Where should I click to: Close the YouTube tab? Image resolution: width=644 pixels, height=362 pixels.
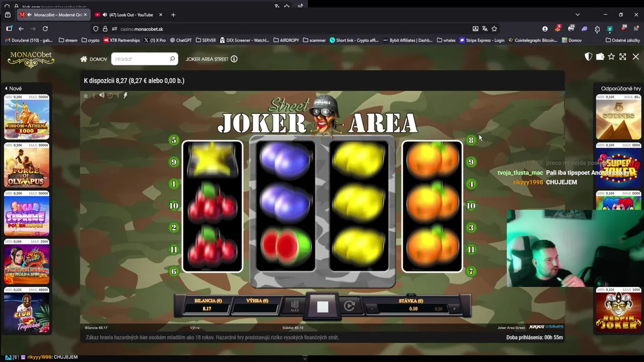coord(160,15)
